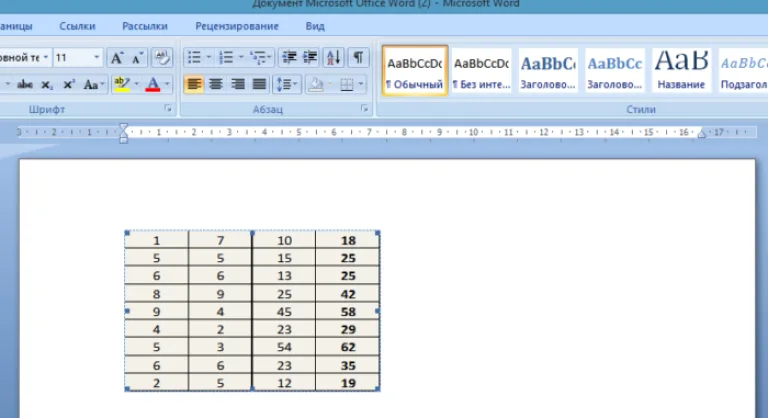The height and width of the screenshot is (418, 768).
Task: Apply red font color
Action: pyautogui.click(x=153, y=85)
